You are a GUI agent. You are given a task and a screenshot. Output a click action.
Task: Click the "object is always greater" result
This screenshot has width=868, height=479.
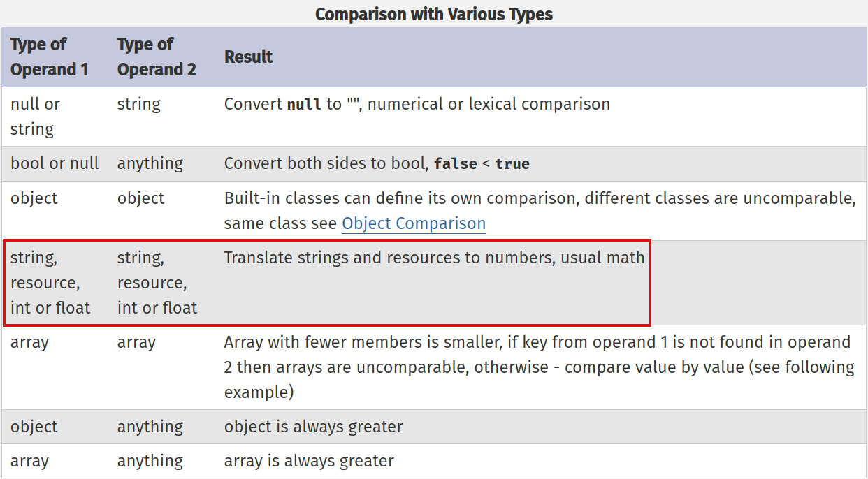[x=313, y=427]
